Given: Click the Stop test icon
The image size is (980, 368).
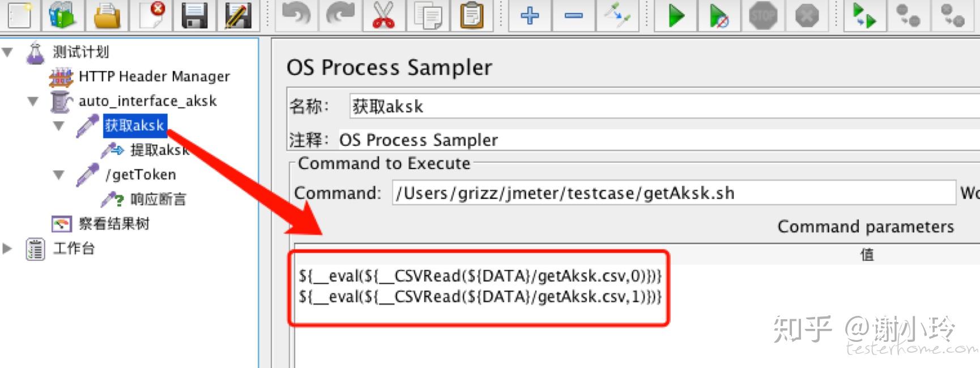Looking at the screenshot, I should pos(763,14).
